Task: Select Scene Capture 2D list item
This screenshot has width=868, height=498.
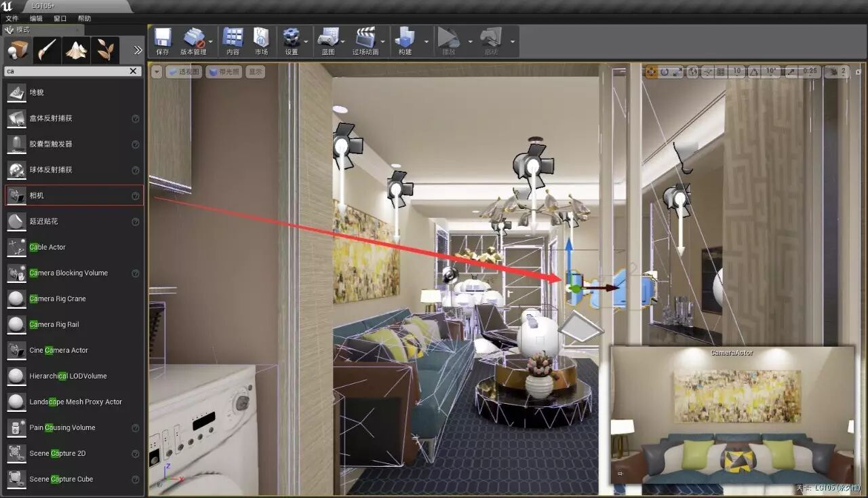Action: tap(74, 454)
